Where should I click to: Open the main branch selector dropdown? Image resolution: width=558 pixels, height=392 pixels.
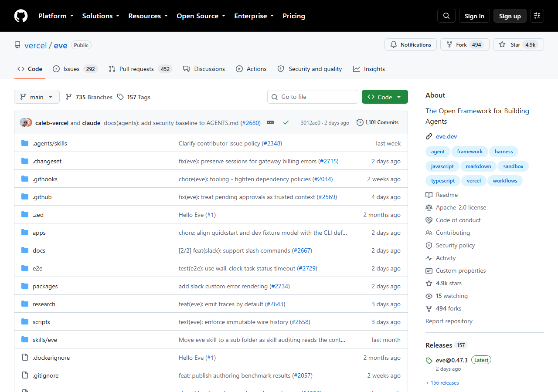37,97
